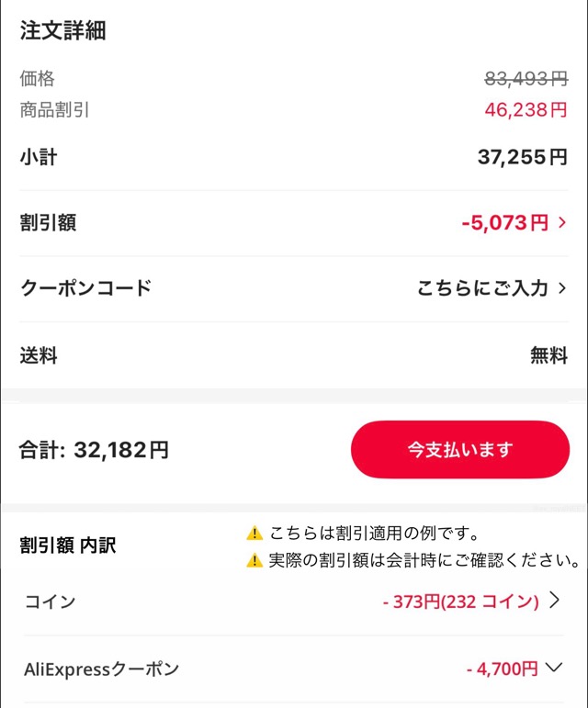Tap the 37,255円 subtotal amount
The width and height of the screenshot is (588, 708).
[x=522, y=158]
